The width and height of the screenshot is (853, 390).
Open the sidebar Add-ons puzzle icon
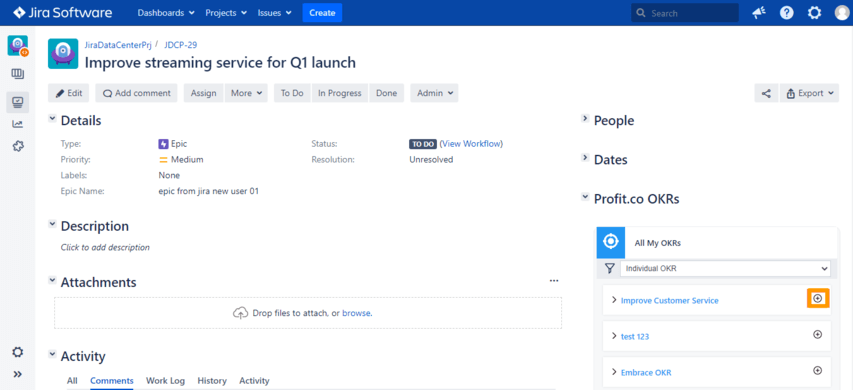tap(17, 146)
